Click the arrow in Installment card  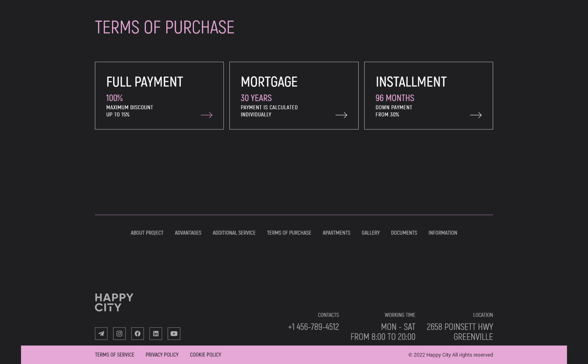pos(476,115)
